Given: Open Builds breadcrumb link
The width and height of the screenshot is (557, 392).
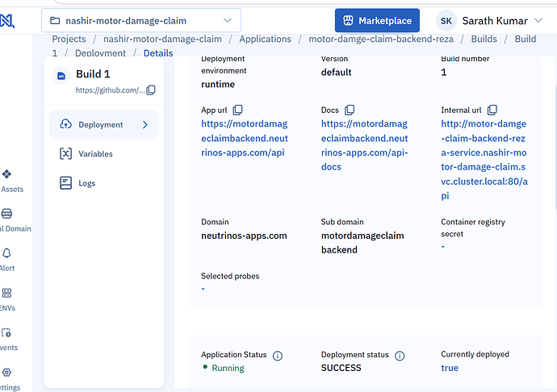Looking at the screenshot, I should click(x=484, y=39).
